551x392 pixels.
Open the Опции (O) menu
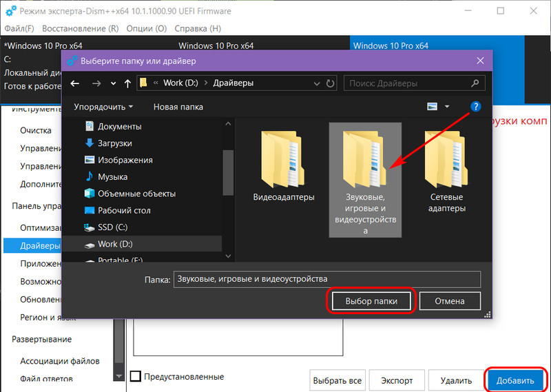coord(147,28)
